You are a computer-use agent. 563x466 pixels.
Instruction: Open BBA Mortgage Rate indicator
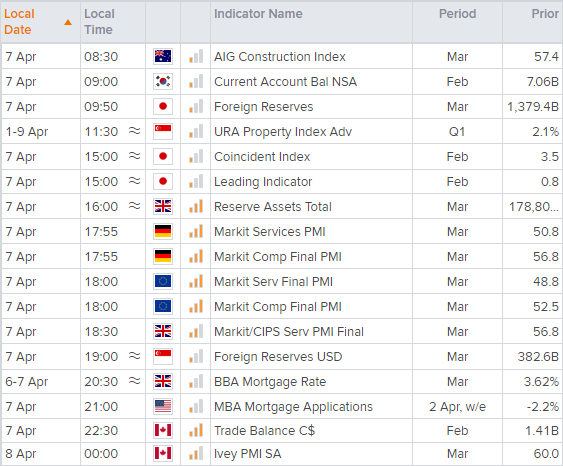click(270, 382)
